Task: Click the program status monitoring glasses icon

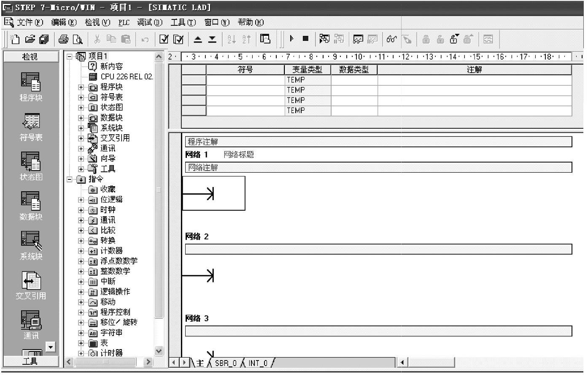Action: [391, 39]
